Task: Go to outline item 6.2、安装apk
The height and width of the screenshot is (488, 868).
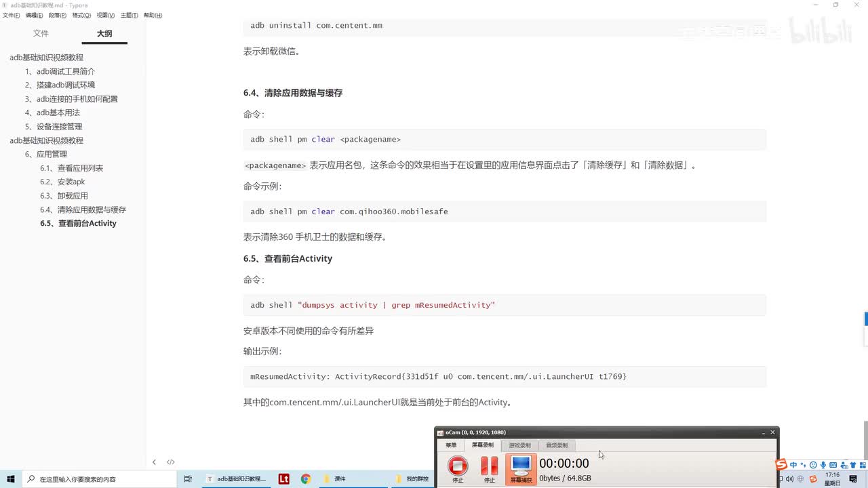Action: pyautogui.click(x=62, y=182)
